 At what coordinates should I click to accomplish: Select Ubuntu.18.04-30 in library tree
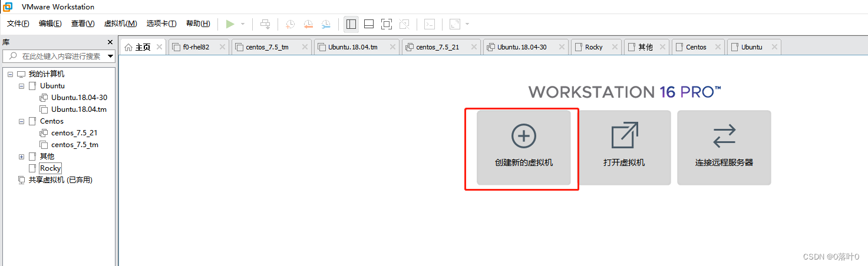79,98
